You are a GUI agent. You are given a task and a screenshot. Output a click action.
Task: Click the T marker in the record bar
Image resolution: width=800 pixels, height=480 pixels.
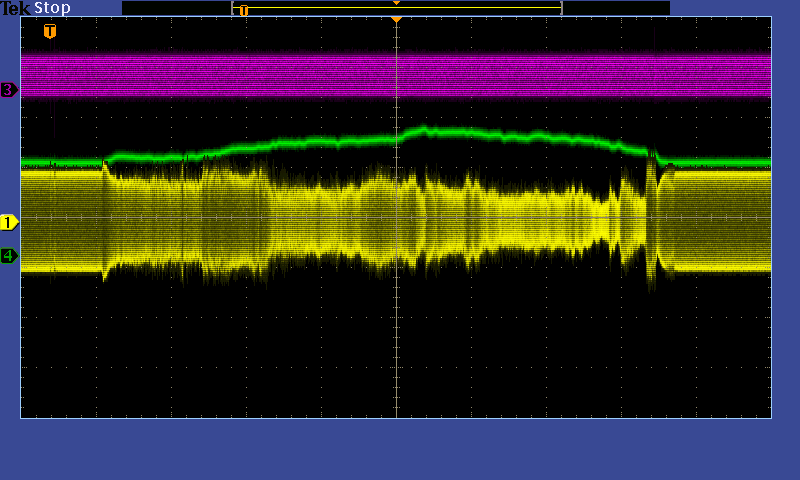click(243, 10)
